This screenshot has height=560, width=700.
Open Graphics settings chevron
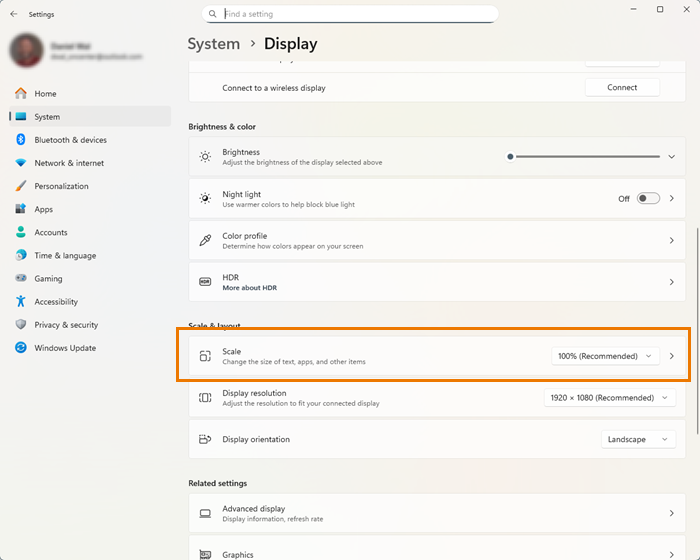click(671, 555)
